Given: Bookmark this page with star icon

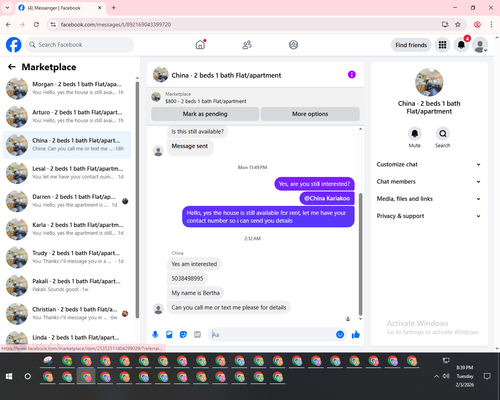Looking at the screenshot, I should (458, 24).
